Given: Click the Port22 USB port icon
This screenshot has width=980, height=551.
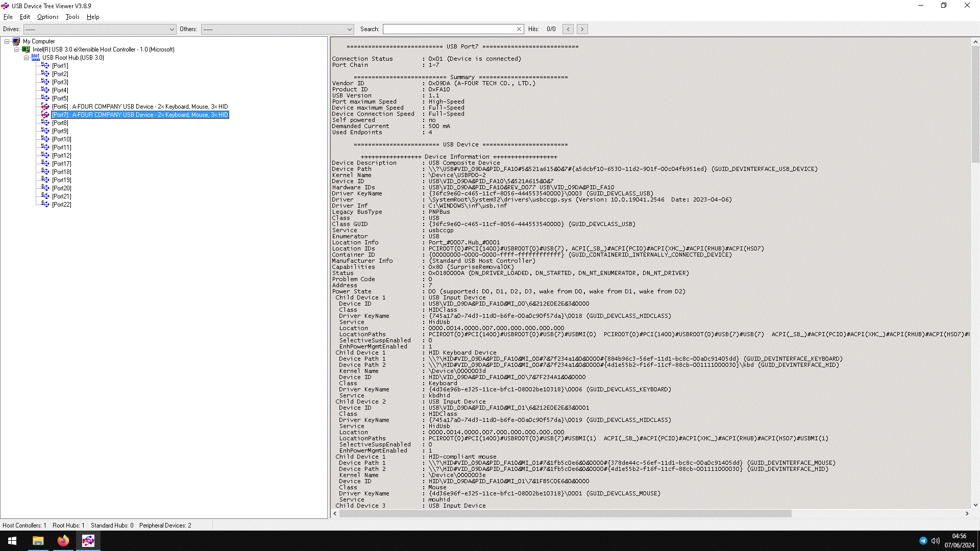Looking at the screenshot, I should [45, 205].
